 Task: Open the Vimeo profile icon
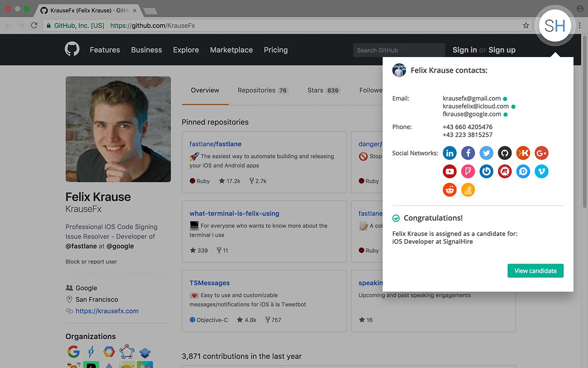(542, 172)
